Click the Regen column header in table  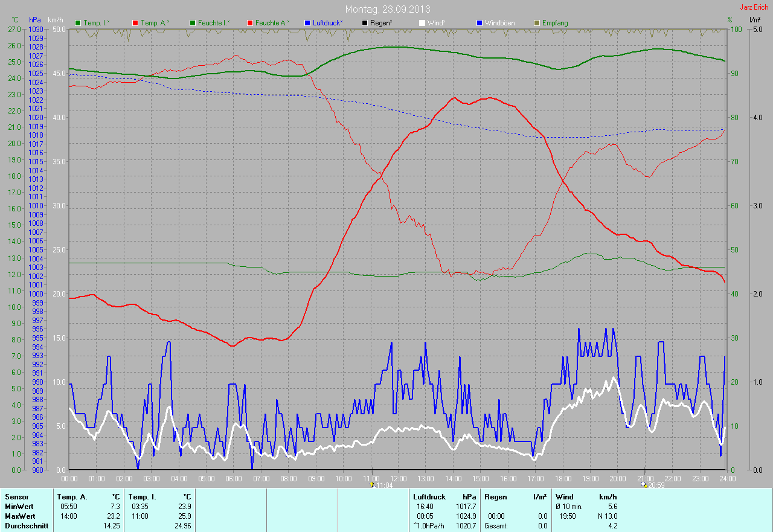(495, 496)
